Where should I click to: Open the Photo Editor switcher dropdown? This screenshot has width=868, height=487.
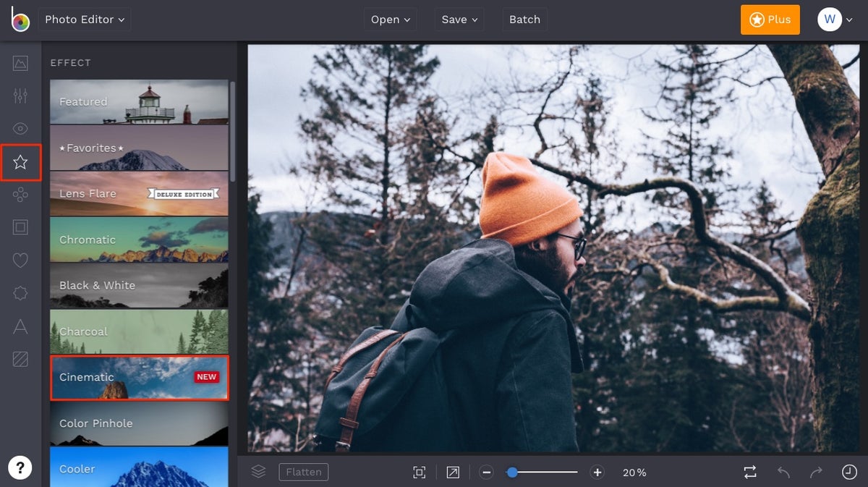[84, 20]
